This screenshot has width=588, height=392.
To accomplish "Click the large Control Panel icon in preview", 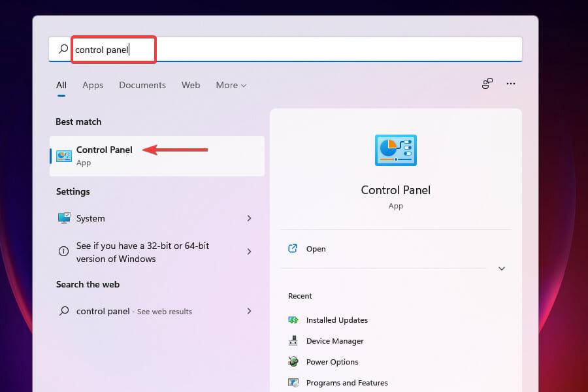I will pos(396,150).
